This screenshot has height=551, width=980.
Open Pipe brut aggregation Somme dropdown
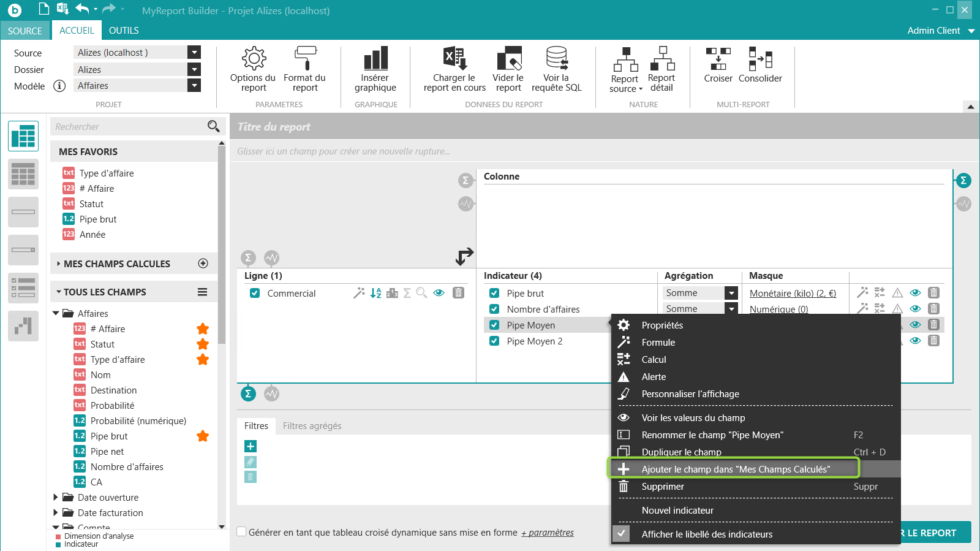coord(731,294)
